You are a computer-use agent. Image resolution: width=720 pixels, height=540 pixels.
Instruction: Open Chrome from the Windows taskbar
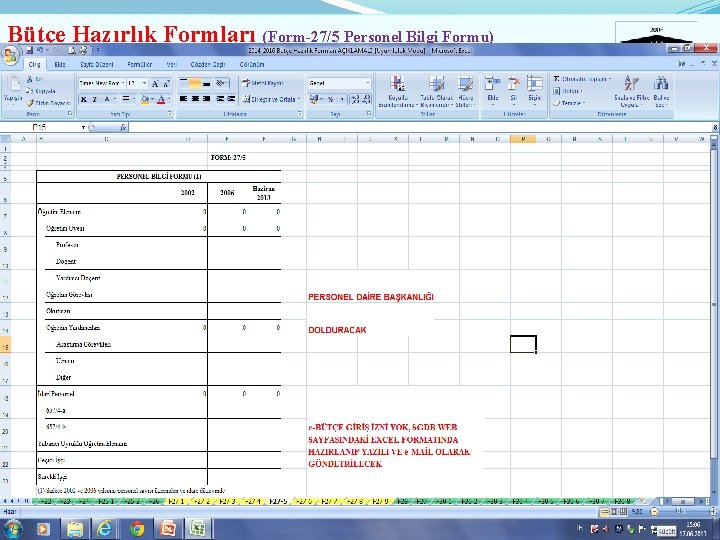[136, 529]
